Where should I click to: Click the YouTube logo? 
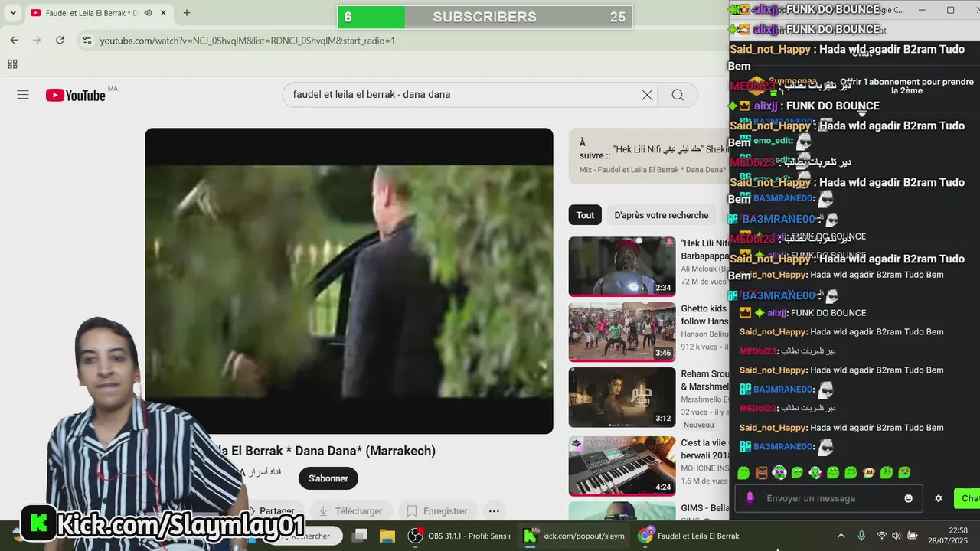(75, 95)
